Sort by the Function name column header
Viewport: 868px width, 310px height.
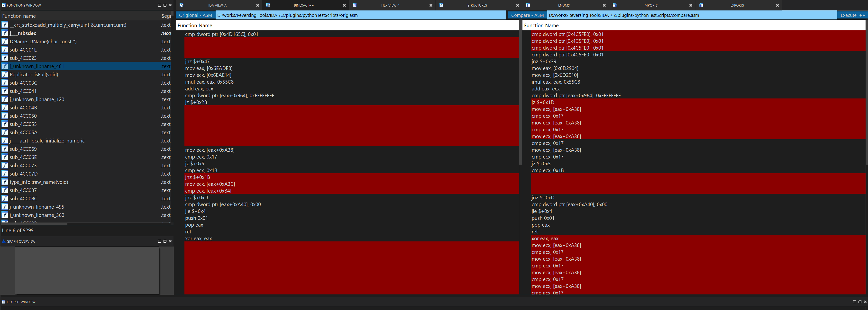19,16
